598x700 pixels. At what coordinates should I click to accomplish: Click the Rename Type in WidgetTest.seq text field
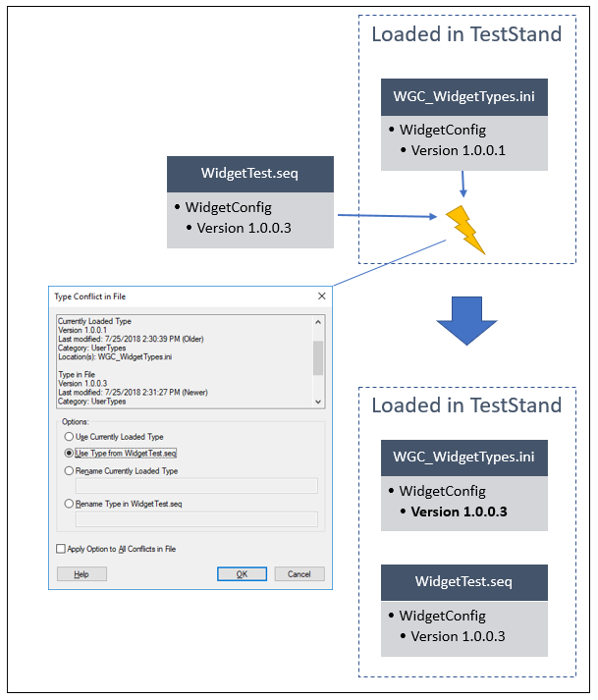tap(196, 518)
